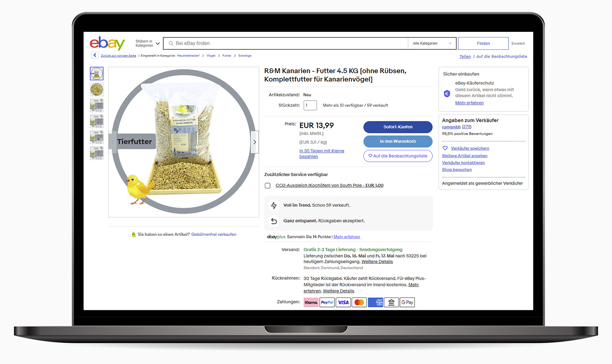Click the Google Pay payment icon

[x=407, y=302]
